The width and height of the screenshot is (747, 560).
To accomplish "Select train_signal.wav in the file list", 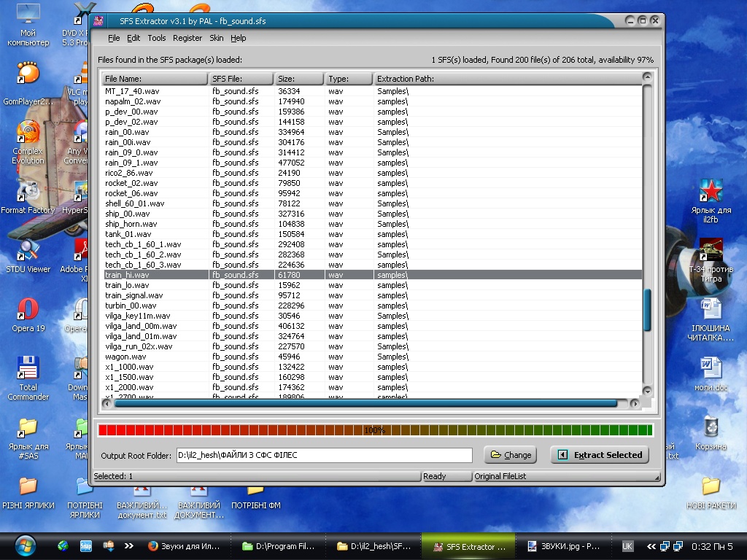I will point(134,295).
